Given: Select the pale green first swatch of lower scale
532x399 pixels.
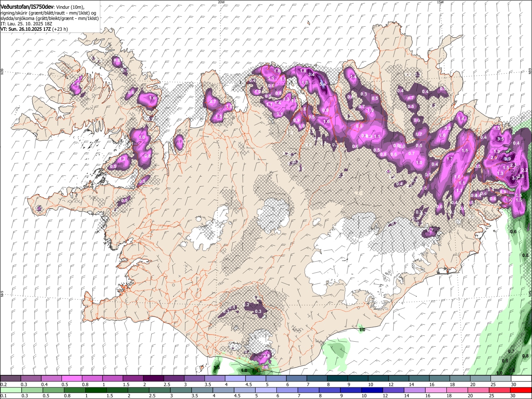Looking at the screenshot, I should 10,390.
